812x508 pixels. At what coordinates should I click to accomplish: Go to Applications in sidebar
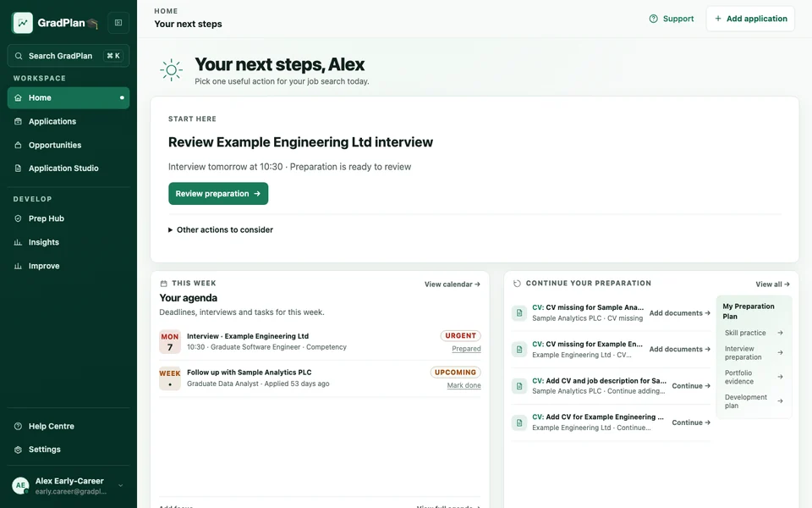pyautogui.click(x=69, y=121)
